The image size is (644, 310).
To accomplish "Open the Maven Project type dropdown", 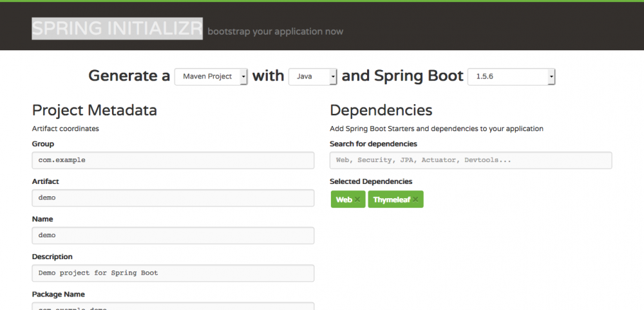I will point(211,77).
